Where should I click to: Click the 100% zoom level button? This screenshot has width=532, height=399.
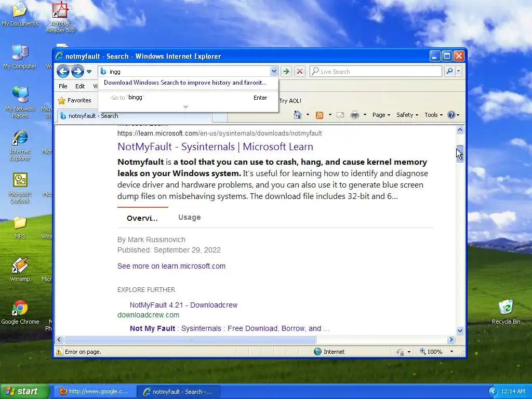tap(431, 352)
